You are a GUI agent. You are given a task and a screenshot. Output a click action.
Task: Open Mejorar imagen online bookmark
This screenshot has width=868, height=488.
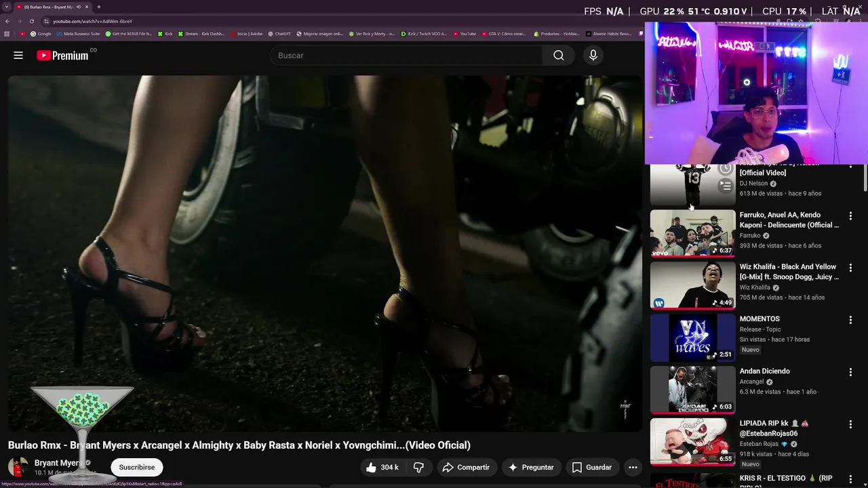click(320, 33)
